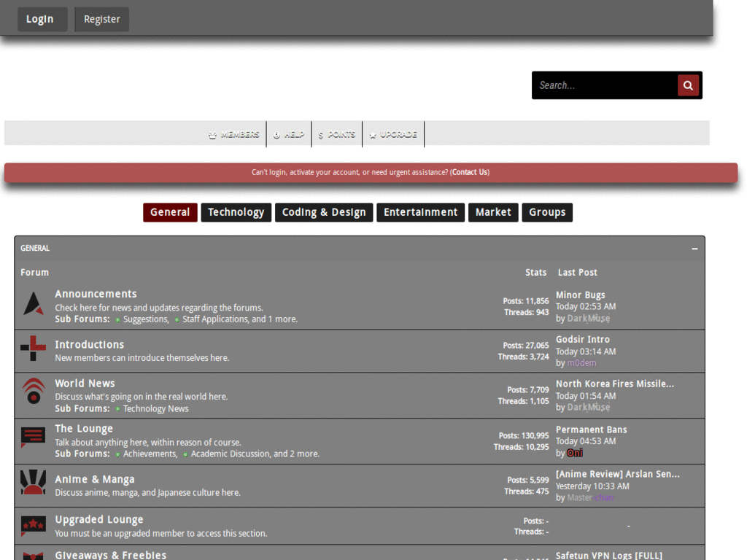Click the Introductions forum cross icon

(34, 348)
